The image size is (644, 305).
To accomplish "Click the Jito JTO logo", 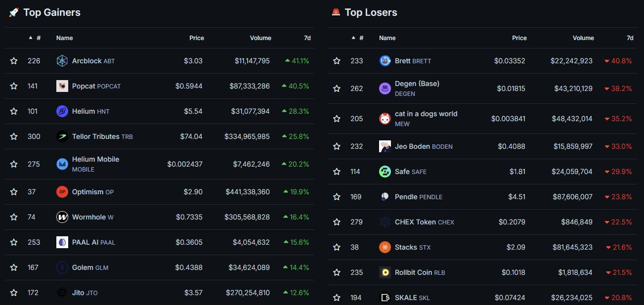I will click(62, 292).
